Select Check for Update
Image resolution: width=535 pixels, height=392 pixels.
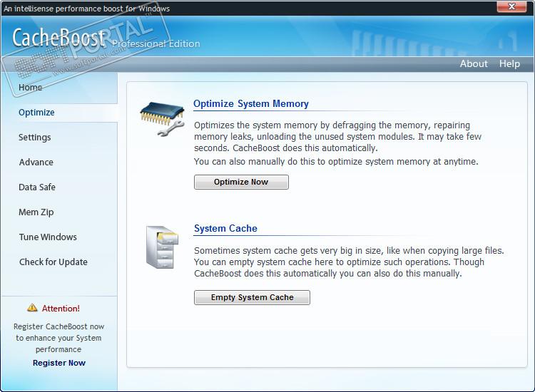53,262
